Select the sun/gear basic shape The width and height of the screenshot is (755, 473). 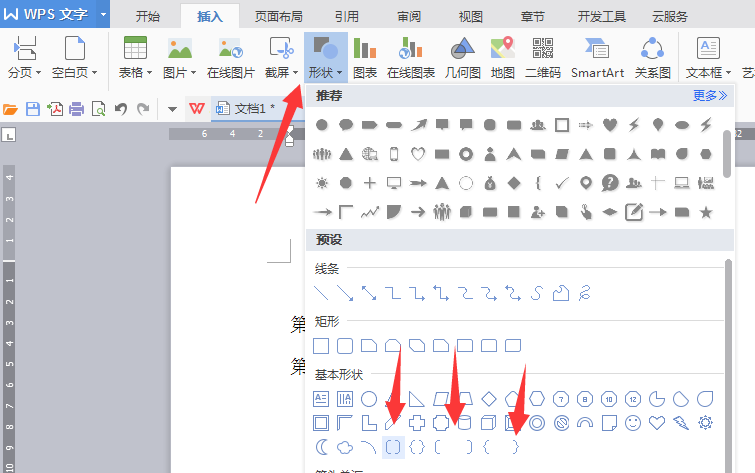[705, 423]
